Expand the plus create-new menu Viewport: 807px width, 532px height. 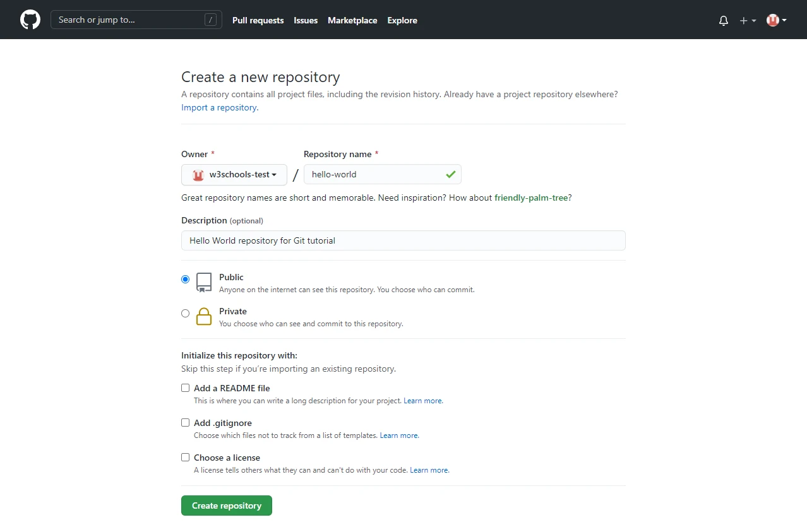coord(748,20)
